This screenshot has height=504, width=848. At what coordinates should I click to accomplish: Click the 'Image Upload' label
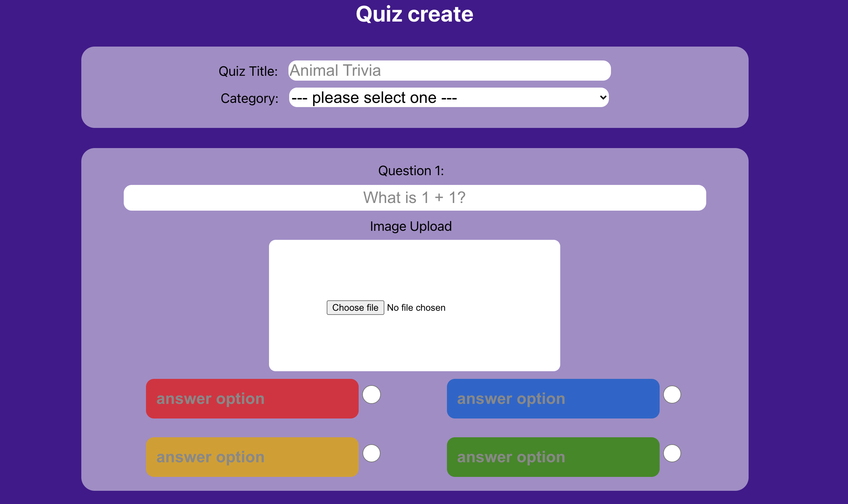coord(411,226)
